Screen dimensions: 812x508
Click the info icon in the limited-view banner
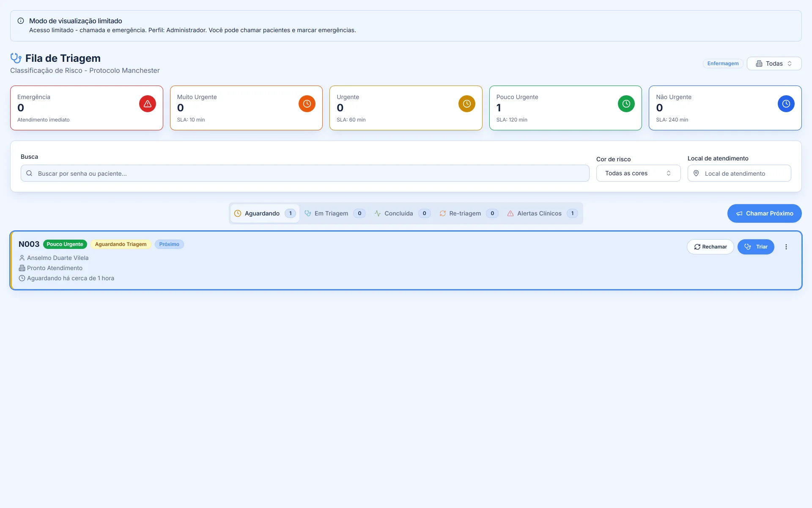tap(21, 21)
